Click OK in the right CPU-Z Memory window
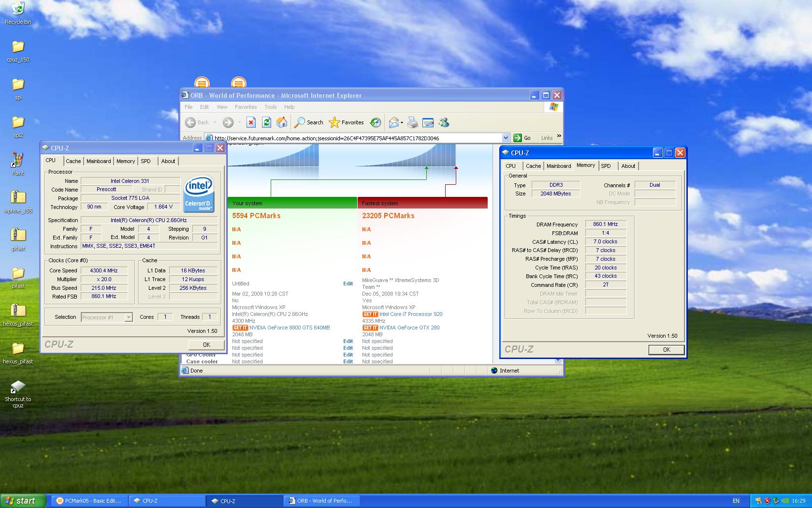 (667, 349)
